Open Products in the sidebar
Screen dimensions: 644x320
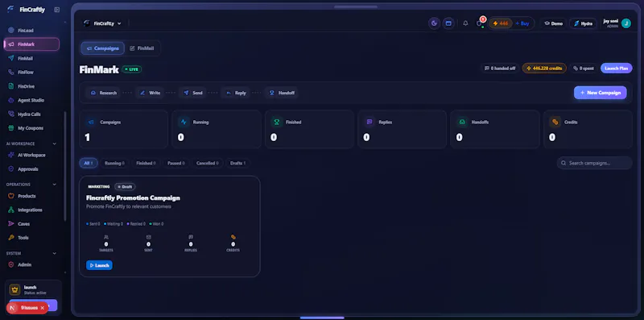pyautogui.click(x=31, y=196)
